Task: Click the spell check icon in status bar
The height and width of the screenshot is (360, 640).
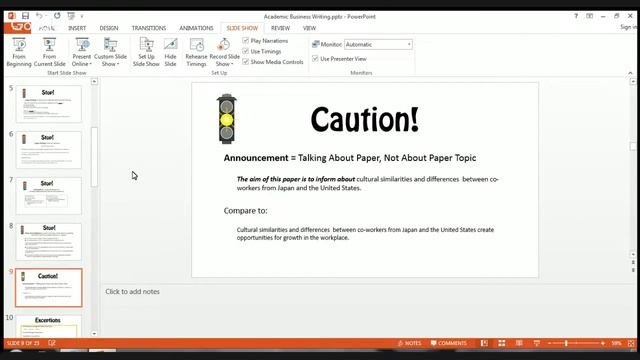Action: (x=52, y=343)
